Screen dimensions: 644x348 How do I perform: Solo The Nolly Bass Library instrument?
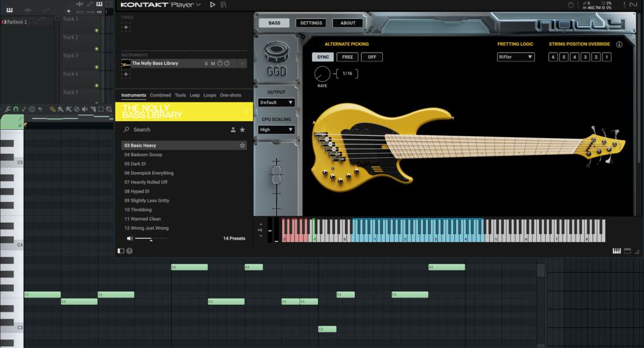point(206,64)
